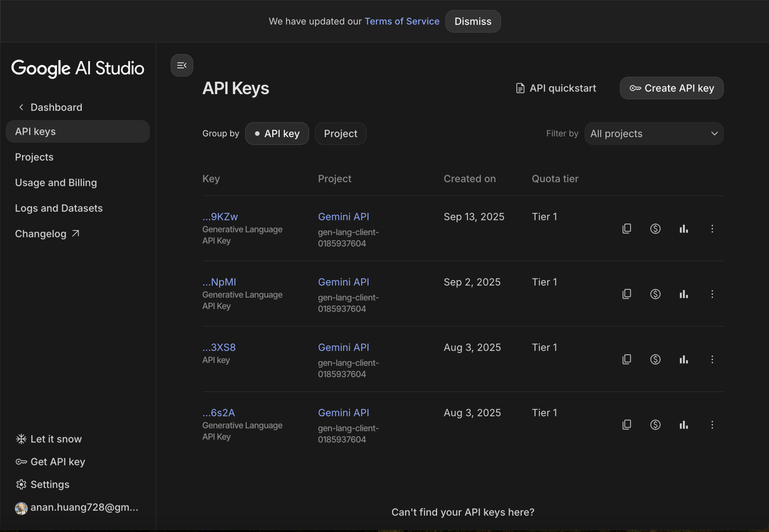769x532 pixels.
Task: Copy the ...6s2A API key
Action: point(627,425)
